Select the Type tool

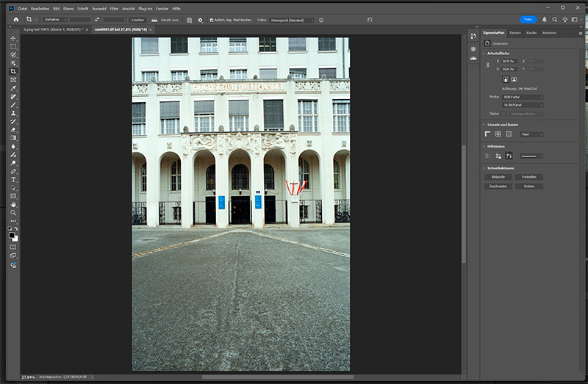13,179
